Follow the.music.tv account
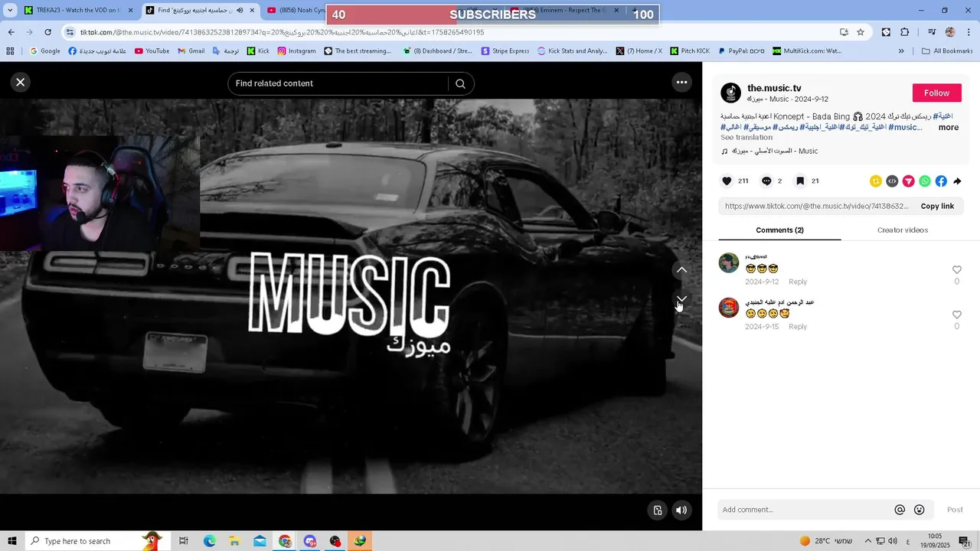 click(x=936, y=93)
